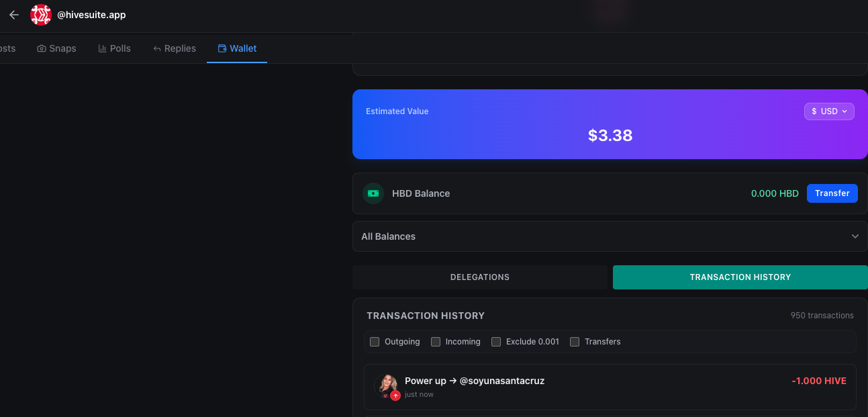Click the Snaps camera icon
Screen dimensions: 868x417
point(42,48)
